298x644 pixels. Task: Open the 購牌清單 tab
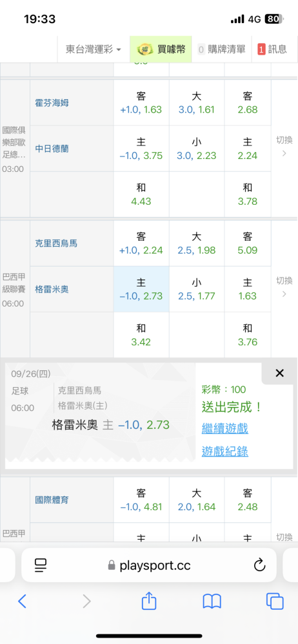[x=222, y=50]
